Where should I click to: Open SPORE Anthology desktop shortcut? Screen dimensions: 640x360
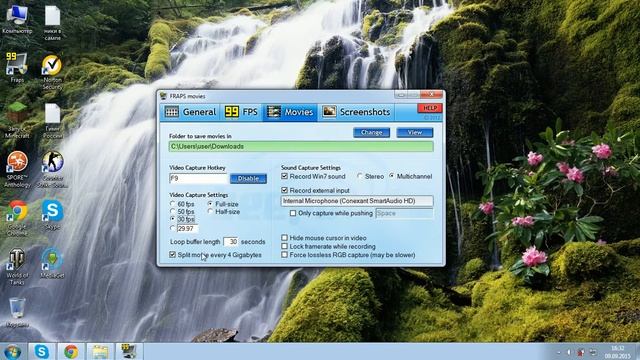point(17,169)
